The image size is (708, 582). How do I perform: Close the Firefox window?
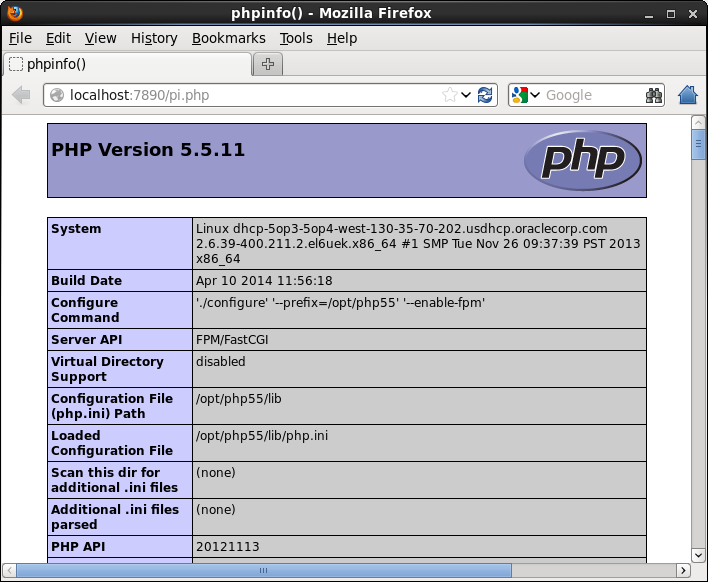(x=693, y=14)
